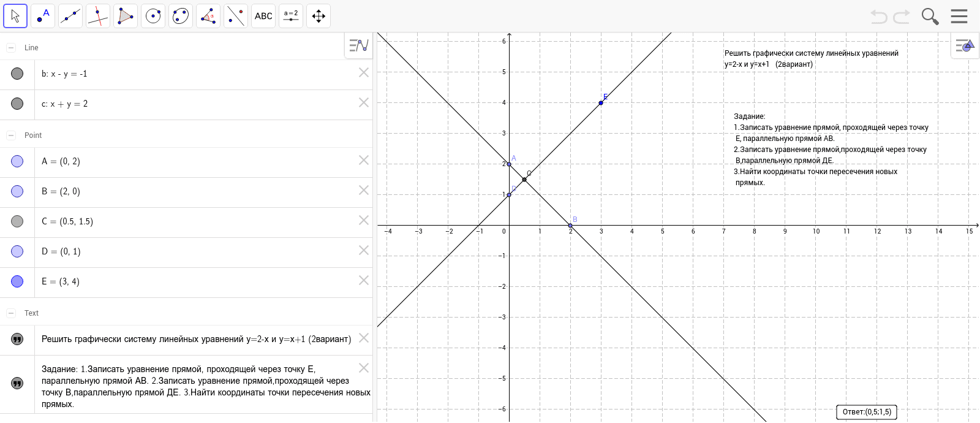Select the Point tool
The image size is (980, 423).
coord(43,16)
